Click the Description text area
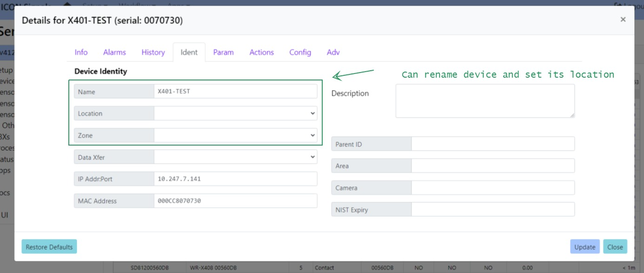The width and height of the screenshot is (644, 273). 485,101
